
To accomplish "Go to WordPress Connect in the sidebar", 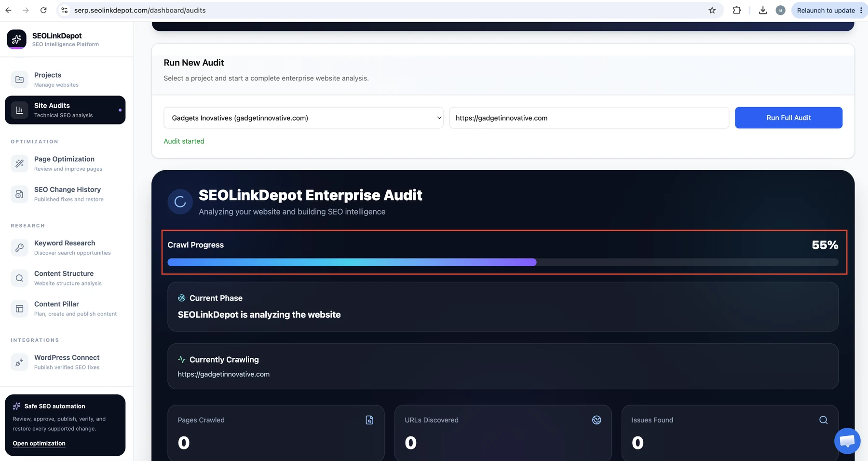I will click(65, 362).
